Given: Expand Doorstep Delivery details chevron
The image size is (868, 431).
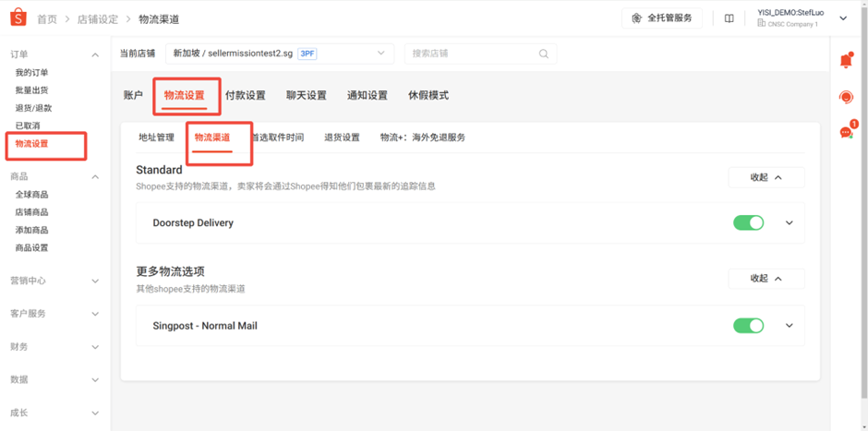Looking at the screenshot, I should (790, 223).
